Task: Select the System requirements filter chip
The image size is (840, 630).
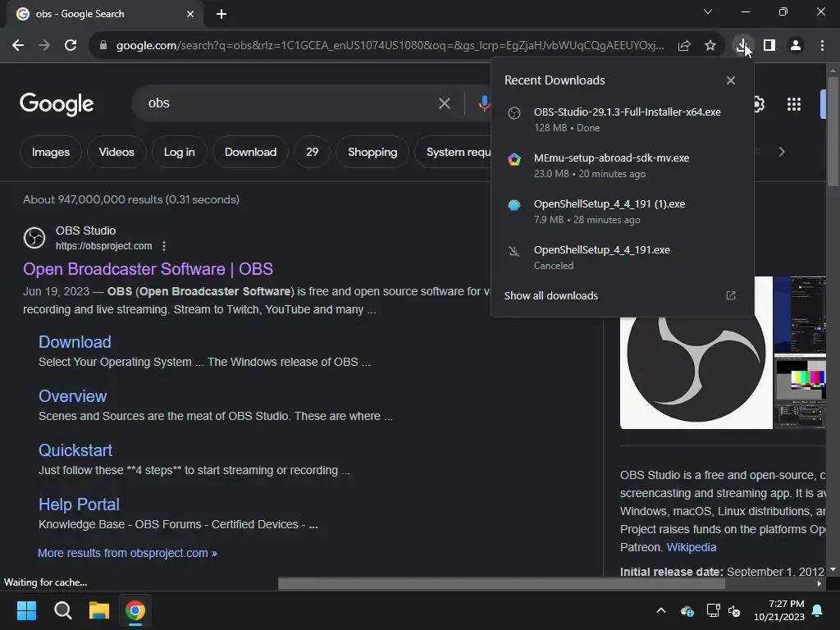Action: (x=454, y=152)
